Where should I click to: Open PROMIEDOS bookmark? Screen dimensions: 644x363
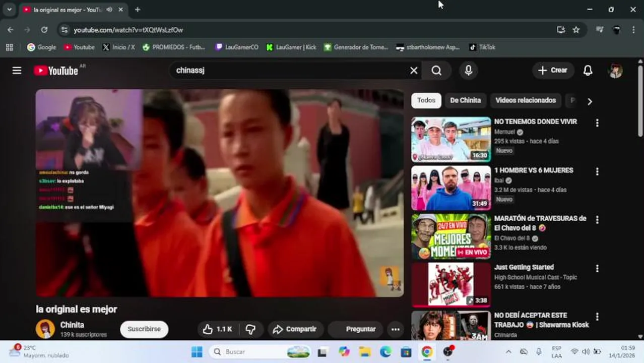tap(174, 47)
